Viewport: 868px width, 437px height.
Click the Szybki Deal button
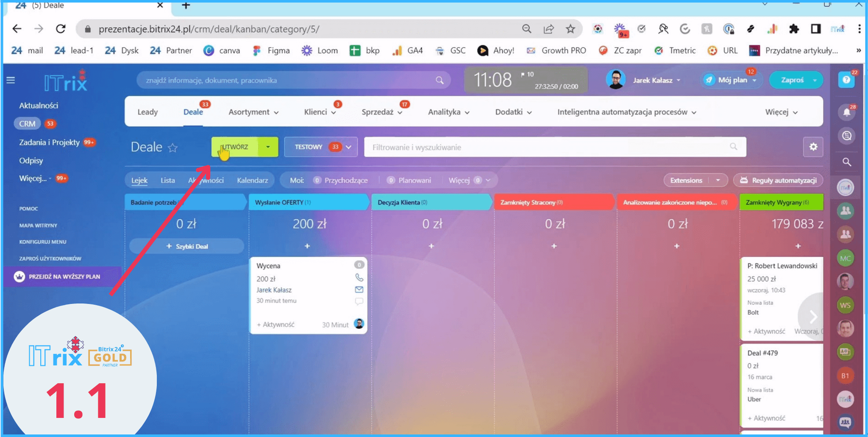tap(187, 246)
